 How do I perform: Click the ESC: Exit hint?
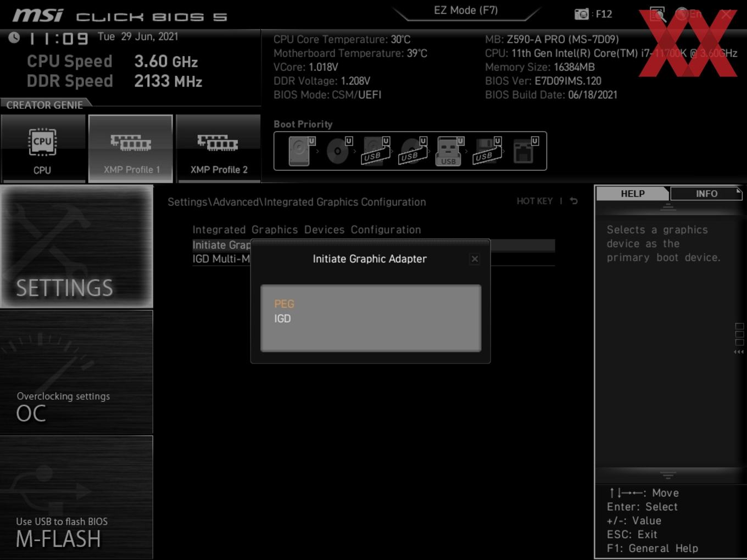(x=632, y=534)
